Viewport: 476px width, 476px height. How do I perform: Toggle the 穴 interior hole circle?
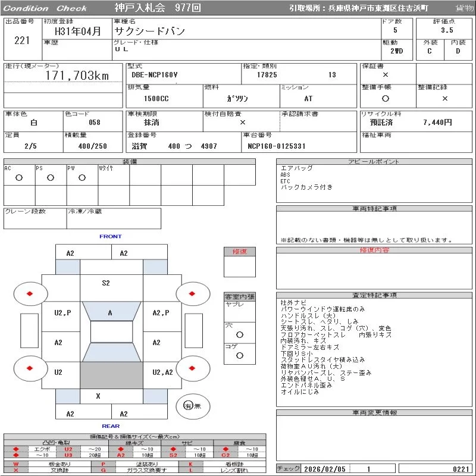(x=240, y=335)
